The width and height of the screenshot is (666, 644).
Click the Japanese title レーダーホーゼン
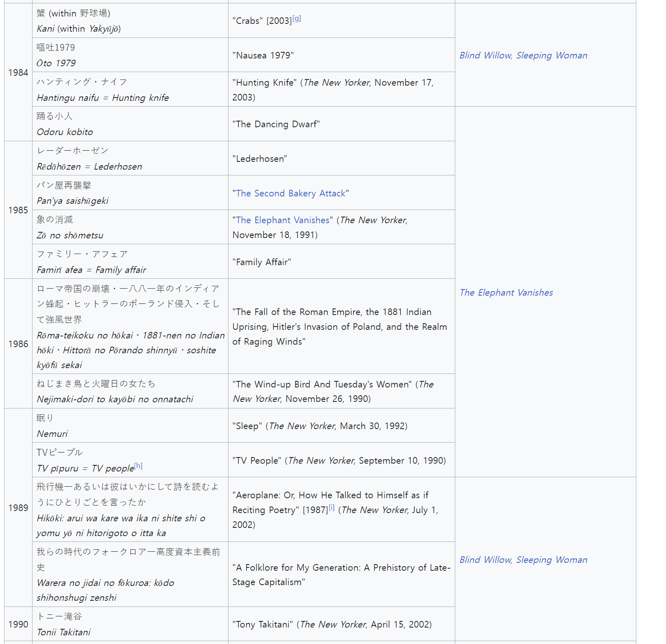click(x=72, y=151)
